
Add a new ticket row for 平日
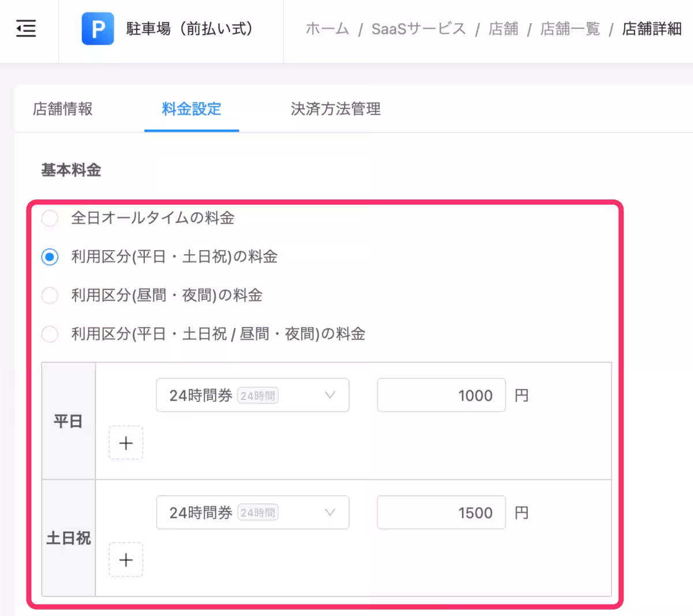pyautogui.click(x=125, y=443)
